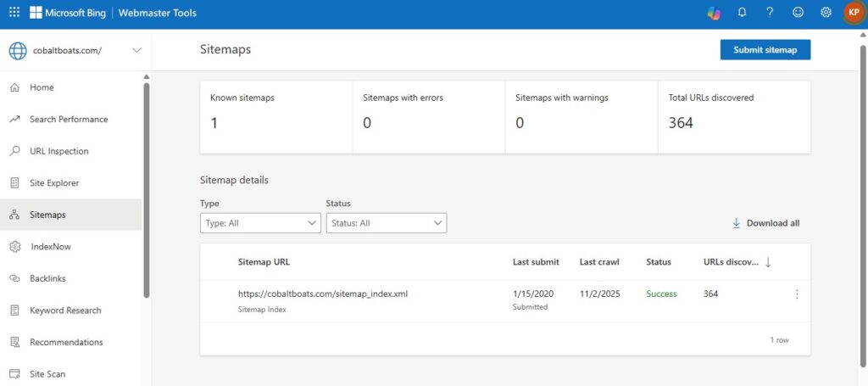Click the sidebar vertical scrollbar
The width and height of the screenshot is (868, 386).
(x=147, y=188)
